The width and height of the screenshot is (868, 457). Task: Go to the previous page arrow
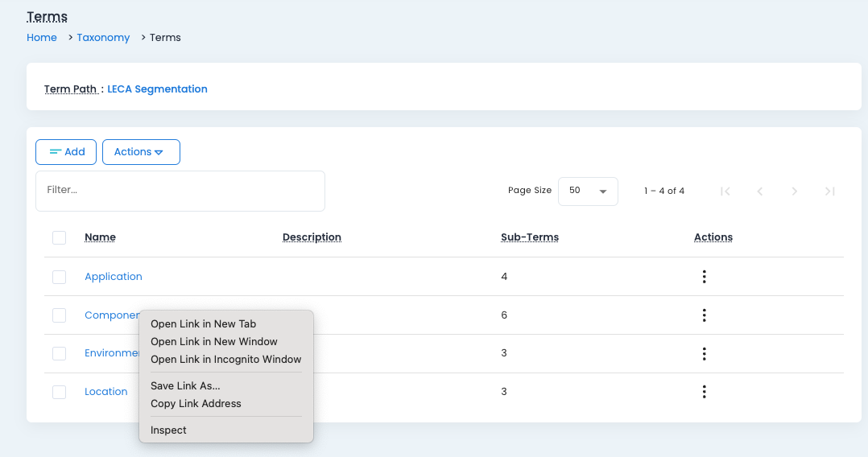point(760,191)
